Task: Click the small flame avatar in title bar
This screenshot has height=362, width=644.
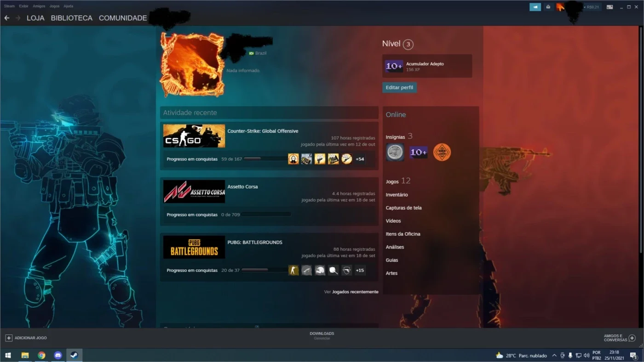Action: (x=560, y=7)
